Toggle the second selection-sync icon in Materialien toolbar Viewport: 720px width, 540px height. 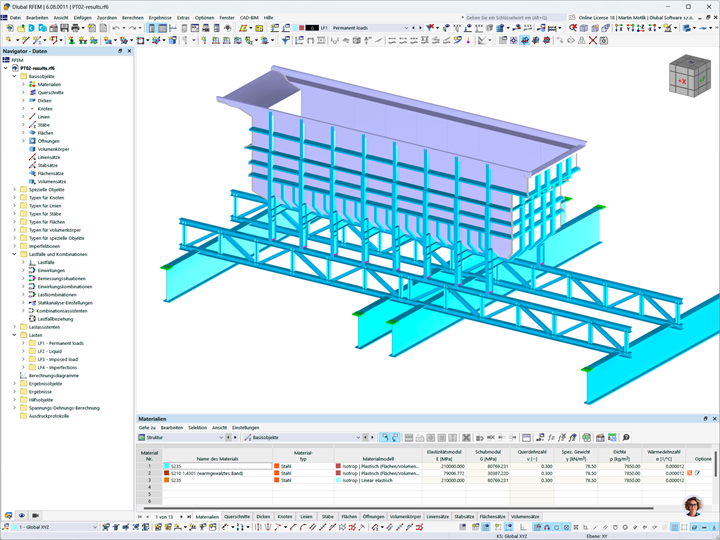click(396, 438)
